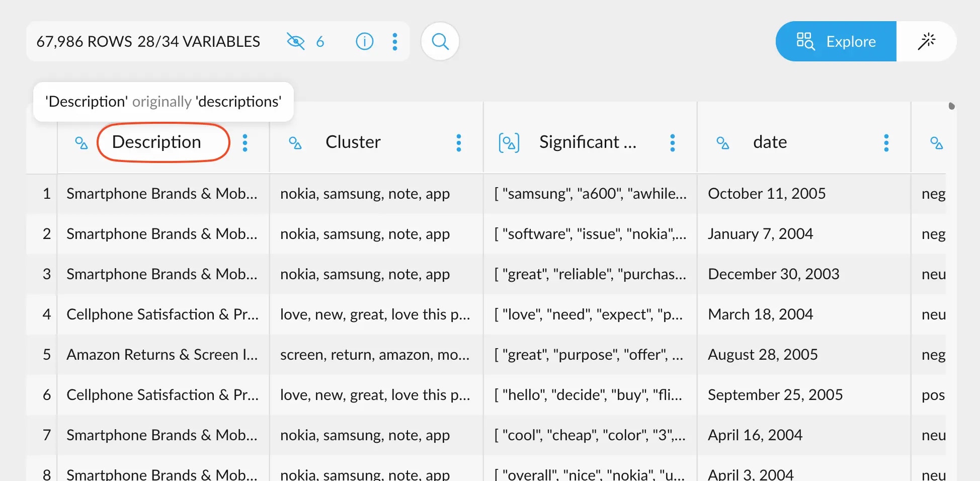Click the list type icon beside Significant column
This screenshot has height=481, width=980.
(509, 142)
